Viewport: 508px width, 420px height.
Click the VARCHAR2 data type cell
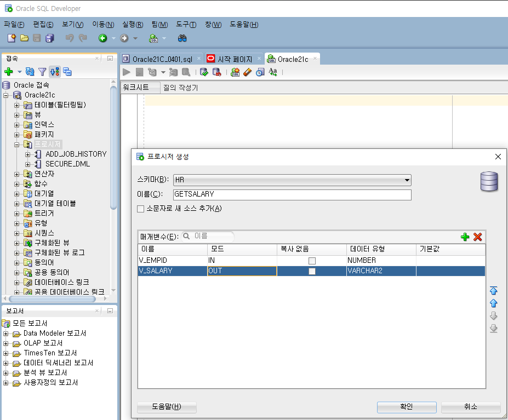click(x=381, y=271)
